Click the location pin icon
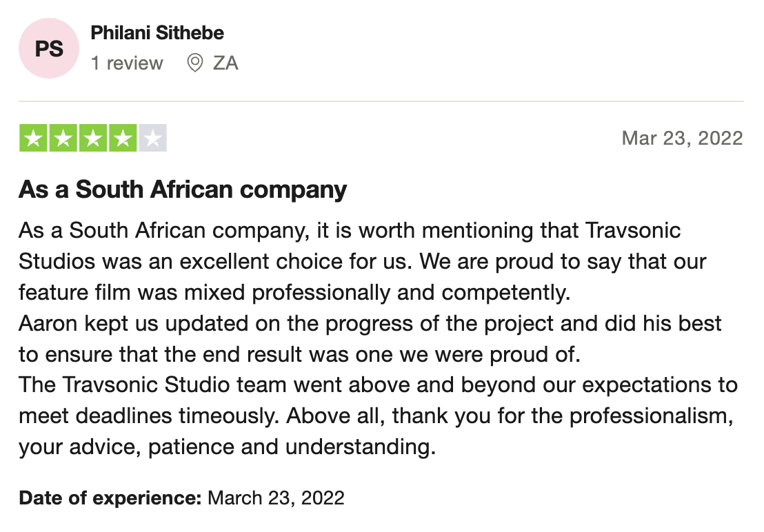764x532 pixels. pos(195,63)
